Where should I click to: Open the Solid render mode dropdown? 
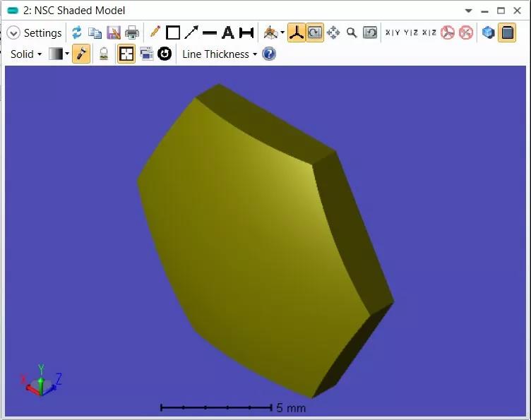click(26, 54)
